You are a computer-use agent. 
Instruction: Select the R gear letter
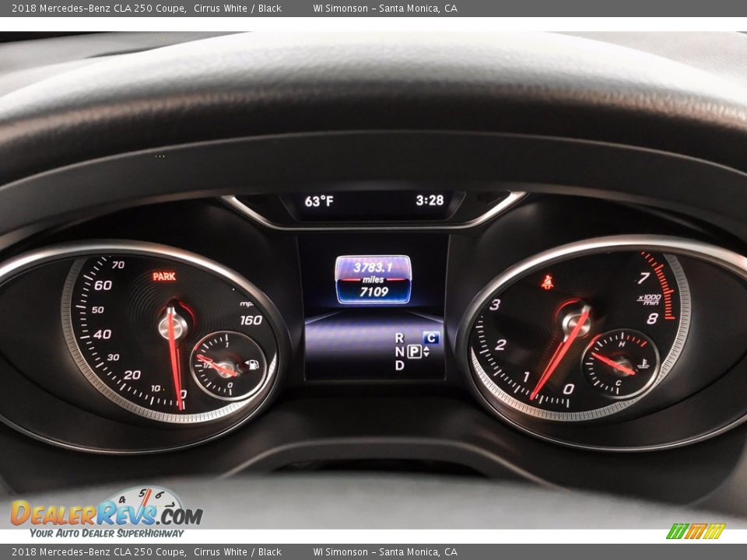click(399, 338)
